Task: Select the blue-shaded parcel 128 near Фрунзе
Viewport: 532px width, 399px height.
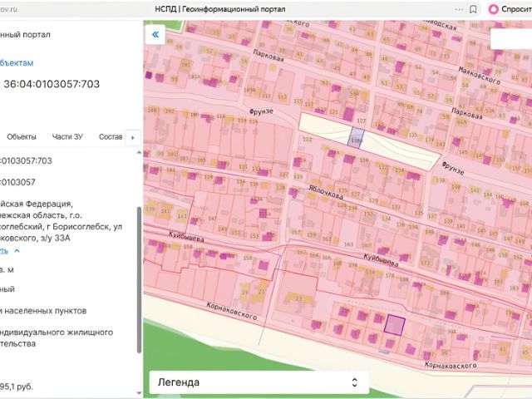Action: point(356,138)
